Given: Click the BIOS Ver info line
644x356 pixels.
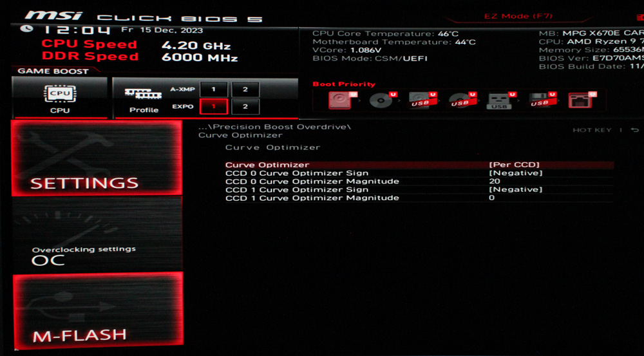Looking at the screenshot, I should [x=591, y=59].
